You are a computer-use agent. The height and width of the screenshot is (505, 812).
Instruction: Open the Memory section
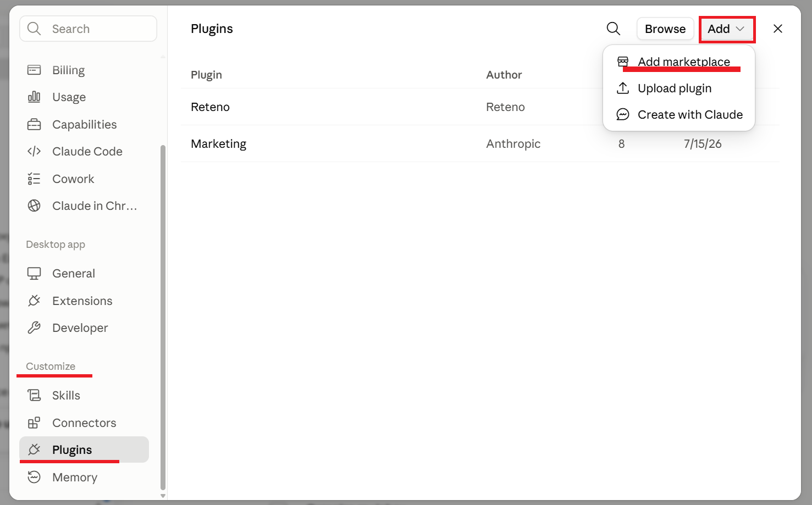pos(84,477)
